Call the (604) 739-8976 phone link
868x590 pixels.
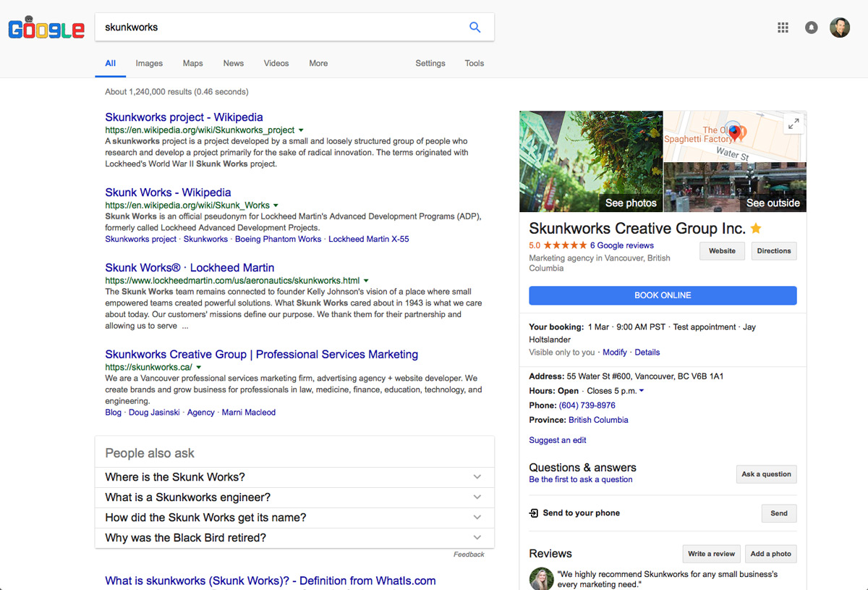pyautogui.click(x=587, y=405)
